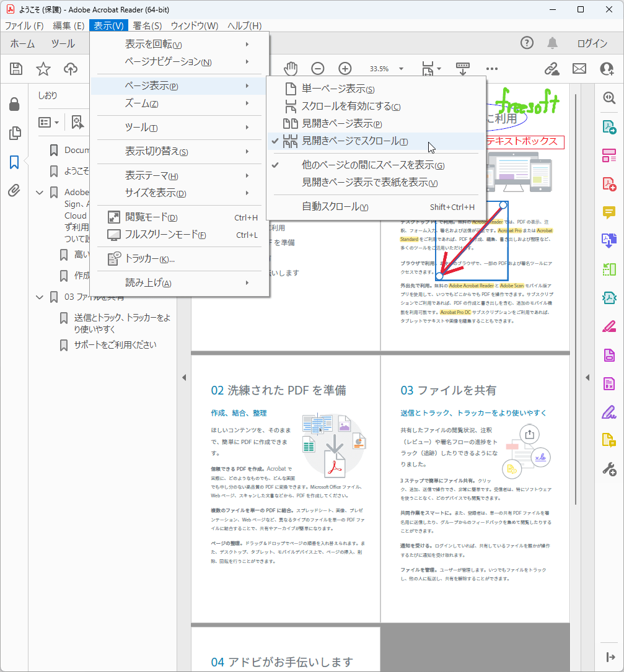Select 見開きページ表示 two-page view
Viewport: 624px width, 672px height.
click(376, 123)
